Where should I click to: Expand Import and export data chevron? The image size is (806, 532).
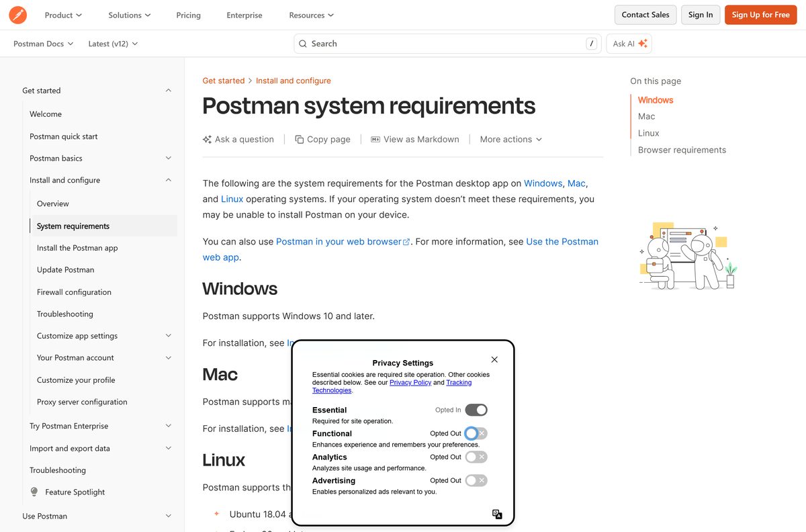168,448
